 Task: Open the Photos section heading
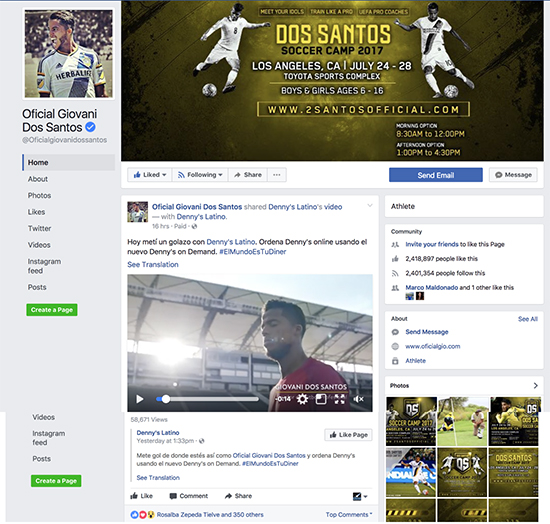(x=399, y=385)
